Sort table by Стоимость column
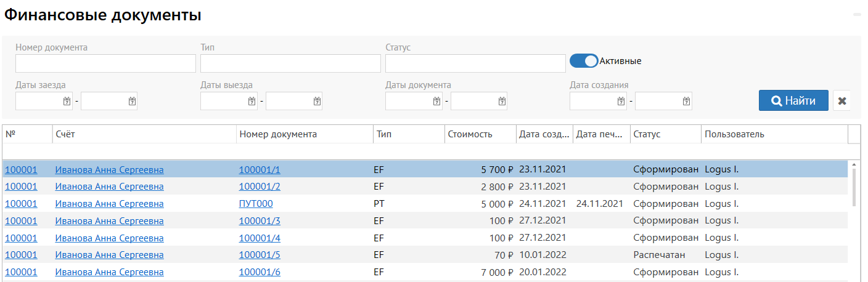The image size is (868, 282). (x=470, y=134)
